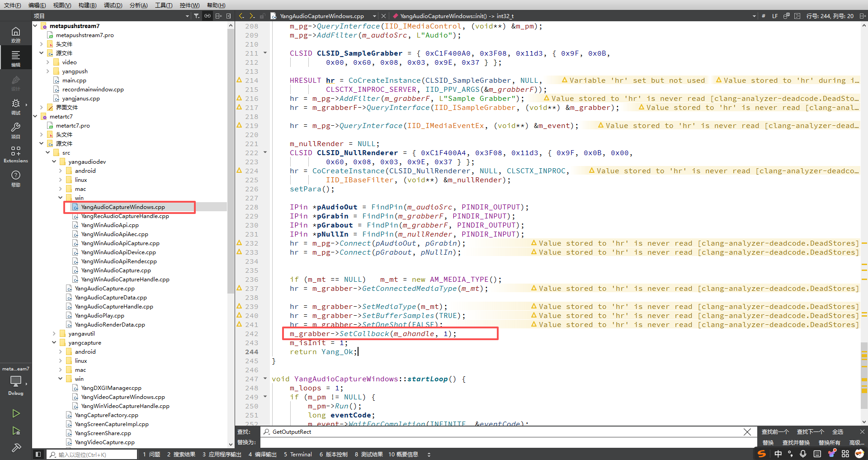
Task: Open the Help (帮助) mode
Action: point(16,179)
